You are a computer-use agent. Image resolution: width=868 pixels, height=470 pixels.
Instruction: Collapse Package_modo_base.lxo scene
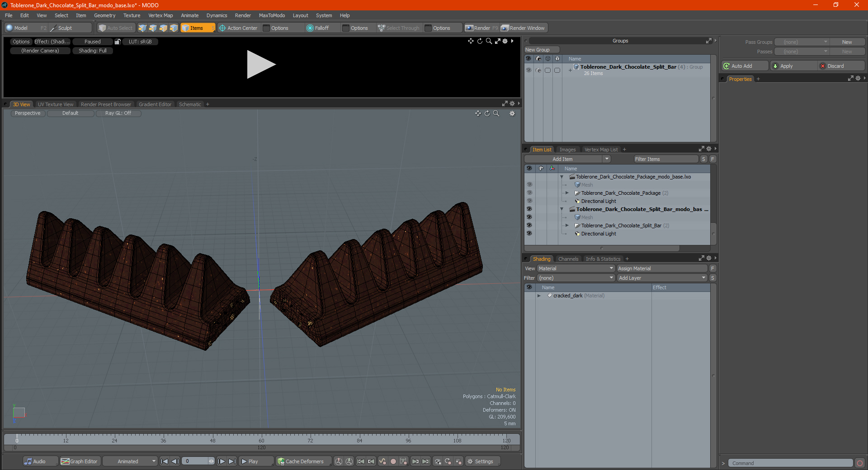tap(562, 177)
